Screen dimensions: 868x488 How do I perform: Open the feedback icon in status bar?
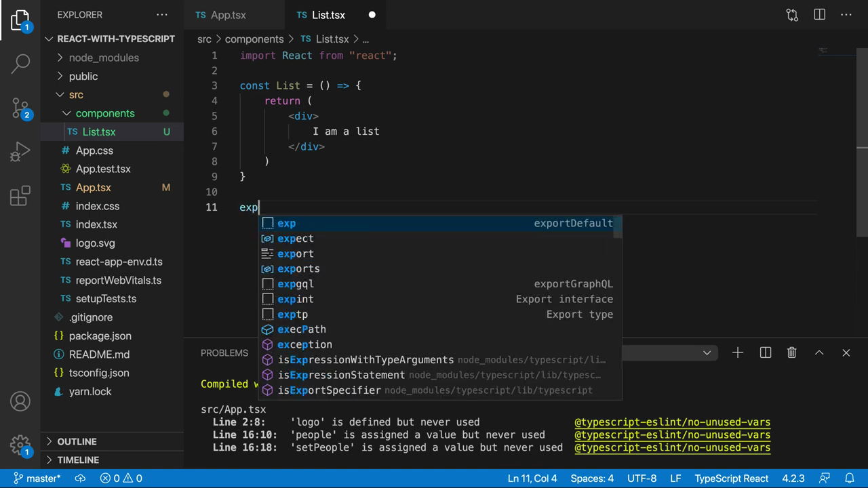point(825,478)
